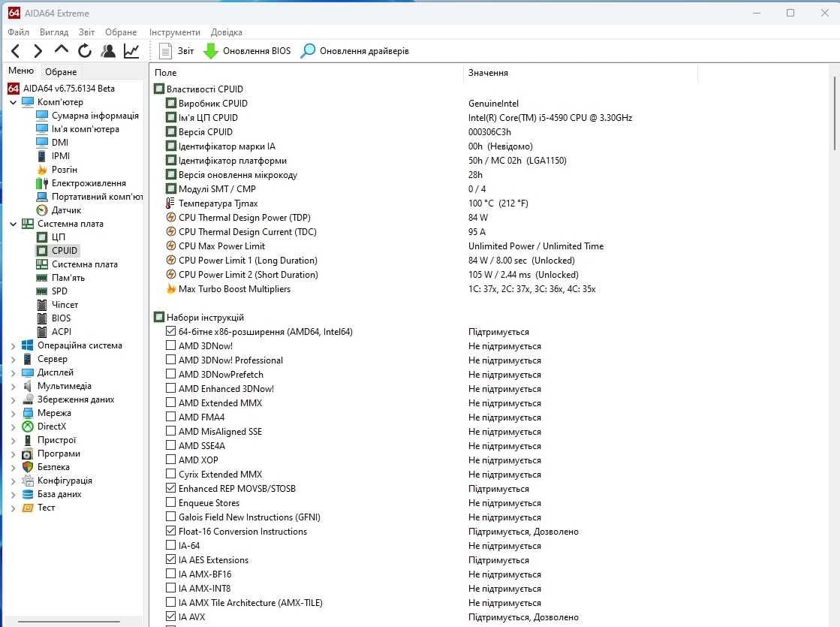This screenshot has width=840, height=627.
Task: Click the driver update magnifier icon
Action: (x=308, y=51)
